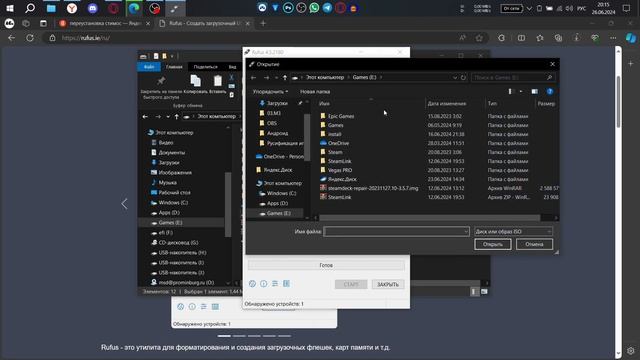
Task: Switch to the Вид ribbon tab
Action: [x=232, y=67]
